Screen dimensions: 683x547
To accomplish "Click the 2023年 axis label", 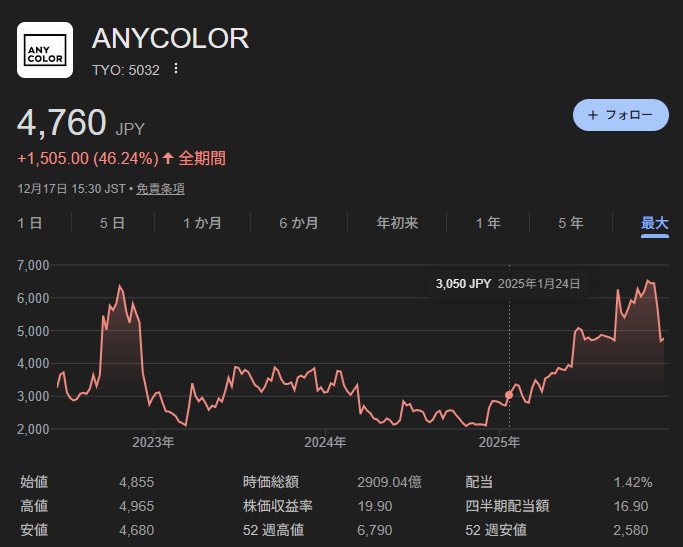I will [154, 441].
